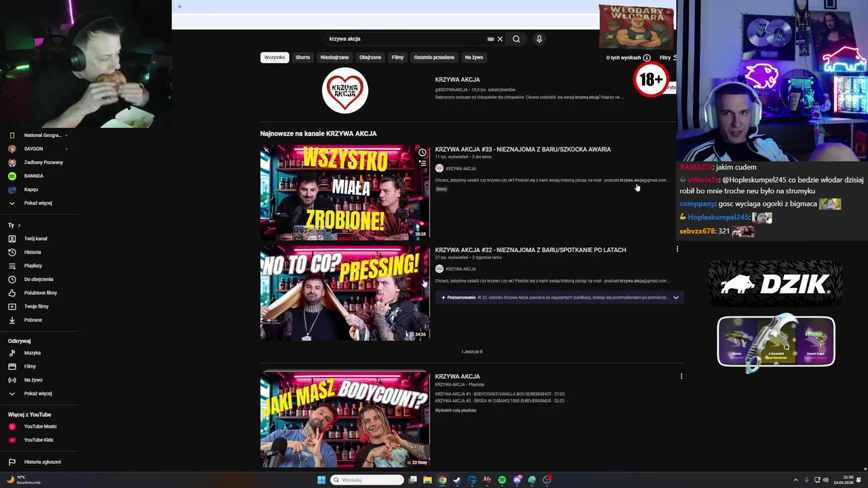Play the NO TO CO? PRESSING! thumbnail

[x=344, y=293]
